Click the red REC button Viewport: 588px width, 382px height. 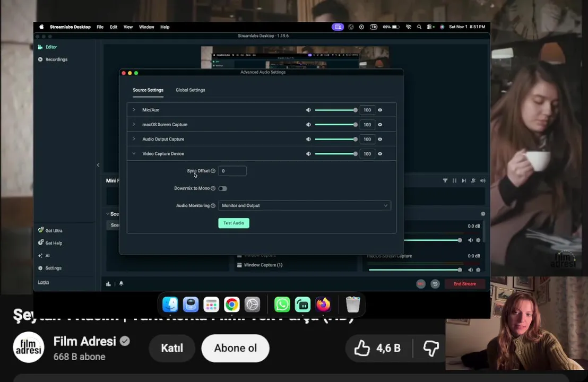(x=421, y=284)
